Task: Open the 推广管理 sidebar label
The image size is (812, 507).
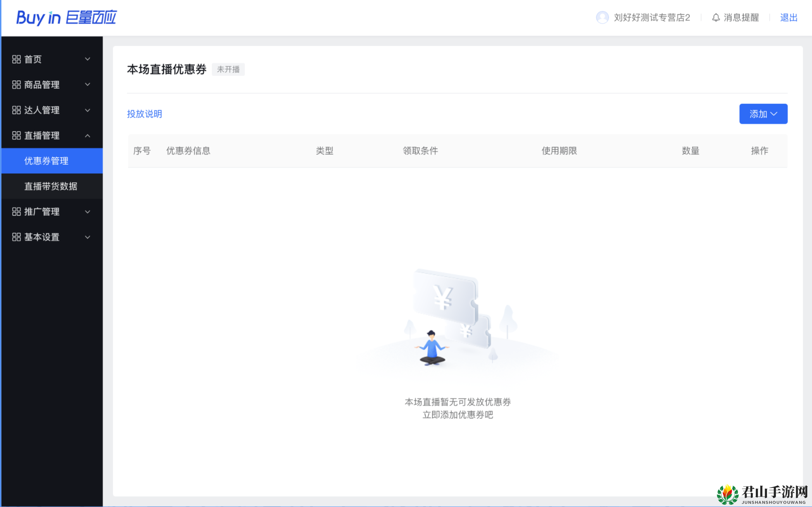Action: (x=42, y=212)
